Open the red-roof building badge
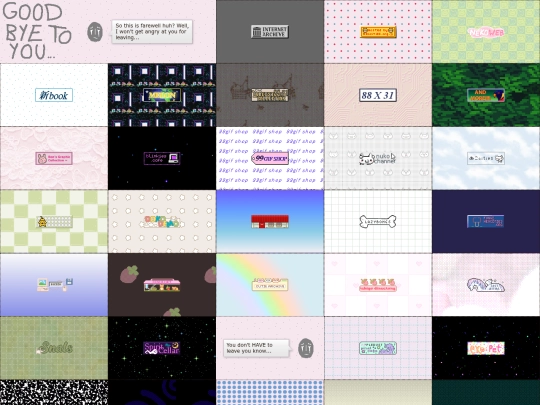This screenshot has width=540, height=405. point(270,221)
